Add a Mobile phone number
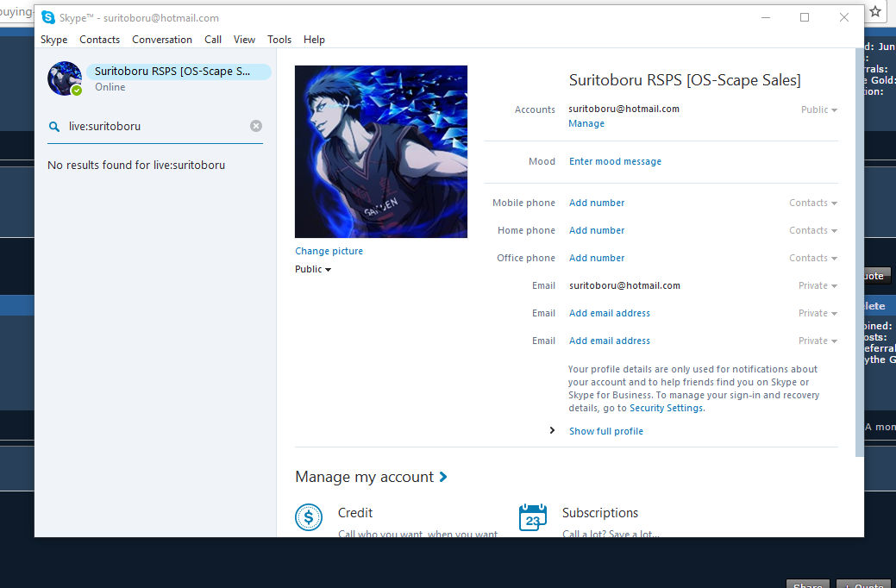 (x=597, y=203)
